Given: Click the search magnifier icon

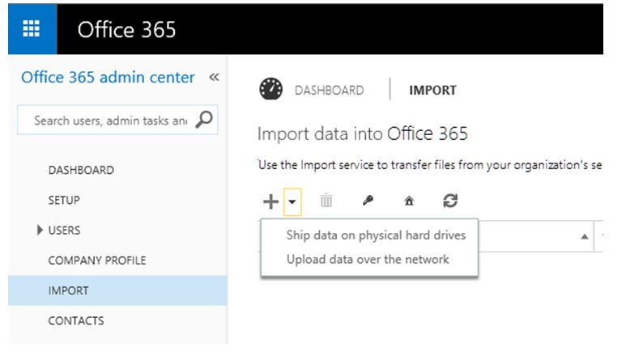Looking at the screenshot, I should (205, 121).
